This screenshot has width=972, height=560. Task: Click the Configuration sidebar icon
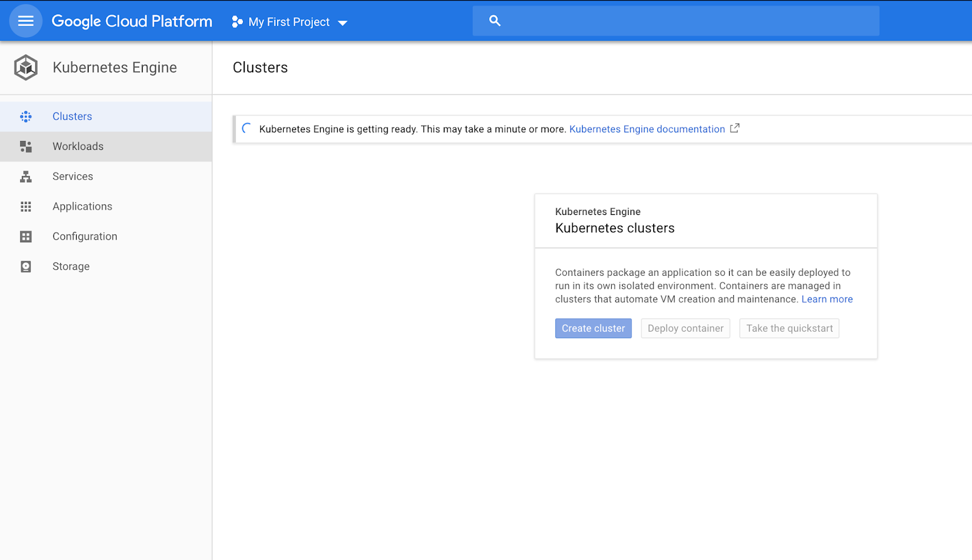coord(26,236)
